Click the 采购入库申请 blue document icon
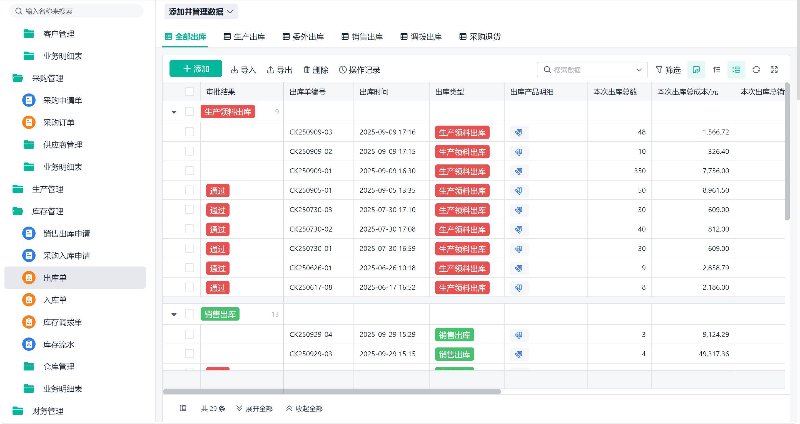This screenshot has width=800, height=424. coord(29,255)
